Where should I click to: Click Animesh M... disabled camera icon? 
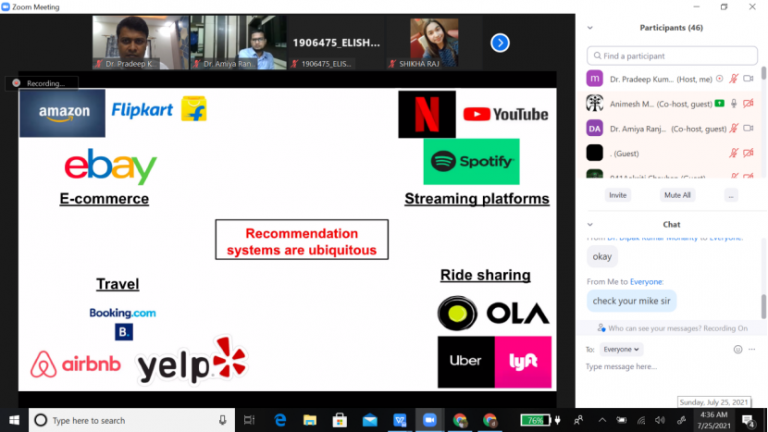tap(748, 104)
